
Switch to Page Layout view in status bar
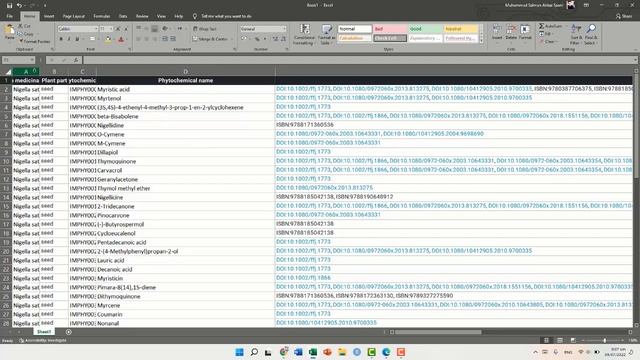click(560, 340)
